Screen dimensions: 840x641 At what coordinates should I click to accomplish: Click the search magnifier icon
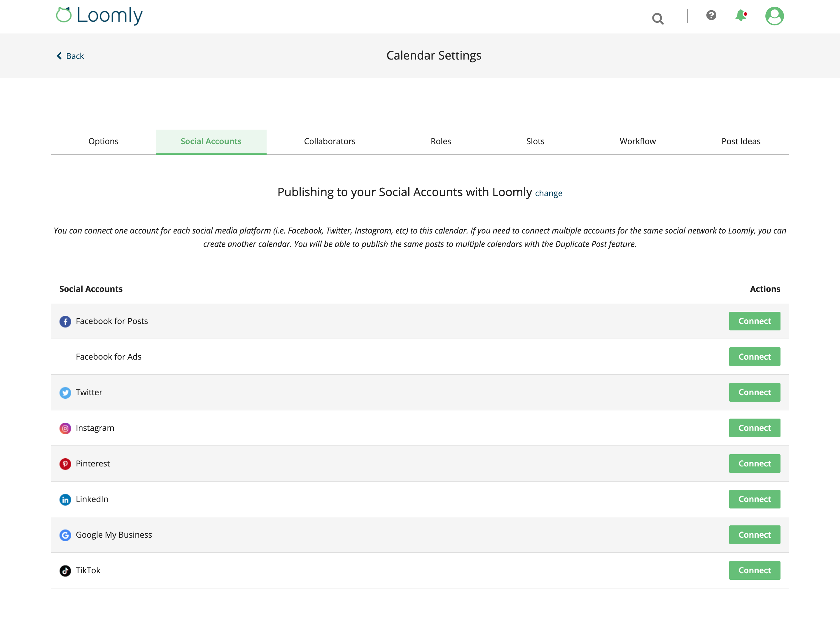[657, 18]
